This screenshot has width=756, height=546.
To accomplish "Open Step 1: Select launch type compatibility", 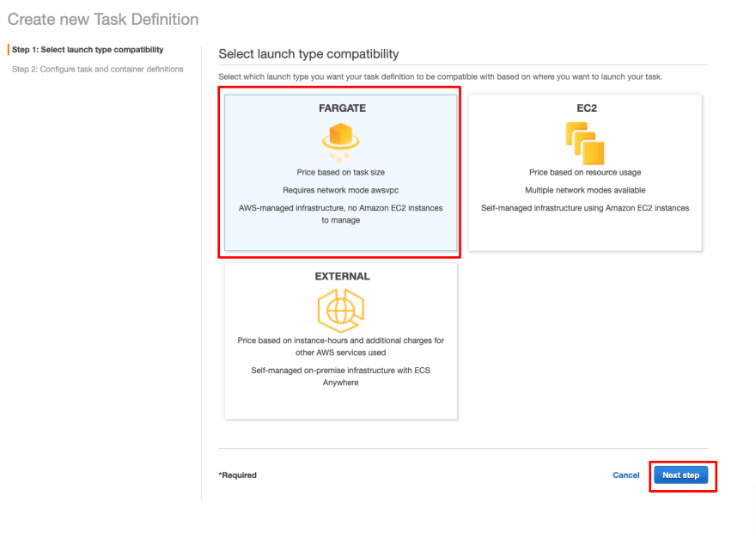I will (x=88, y=50).
